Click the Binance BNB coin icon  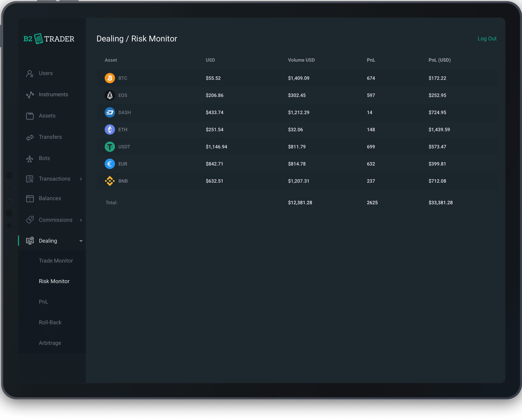point(110,181)
